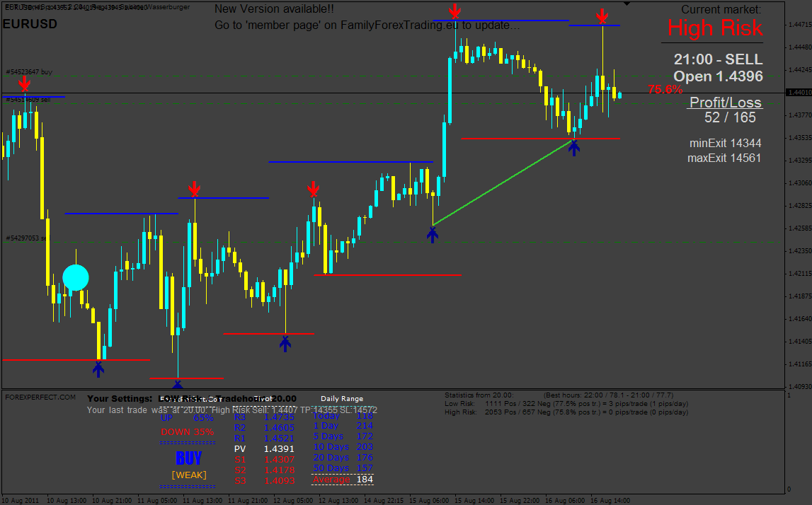Image resolution: width=812 pixels, height=505 pixels.
Task: Click the 'Daily Range' heading
Action: 342,398
